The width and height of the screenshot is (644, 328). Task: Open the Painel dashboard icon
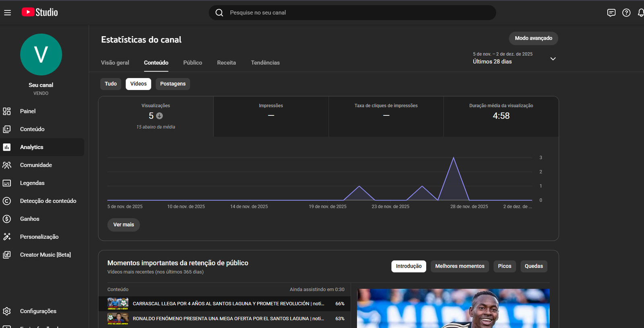tap(7, 111)
